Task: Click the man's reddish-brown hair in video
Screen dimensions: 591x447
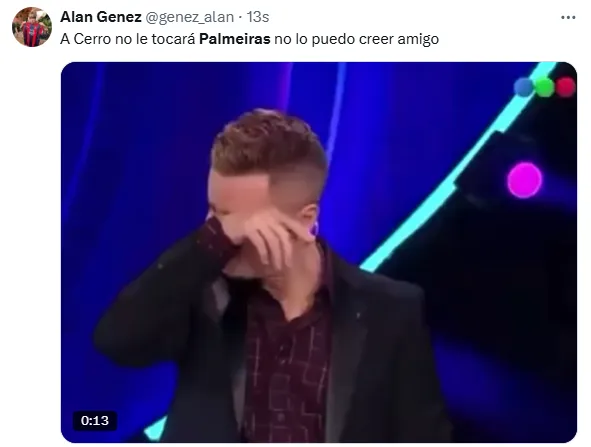Action: (x=268, y=145)
